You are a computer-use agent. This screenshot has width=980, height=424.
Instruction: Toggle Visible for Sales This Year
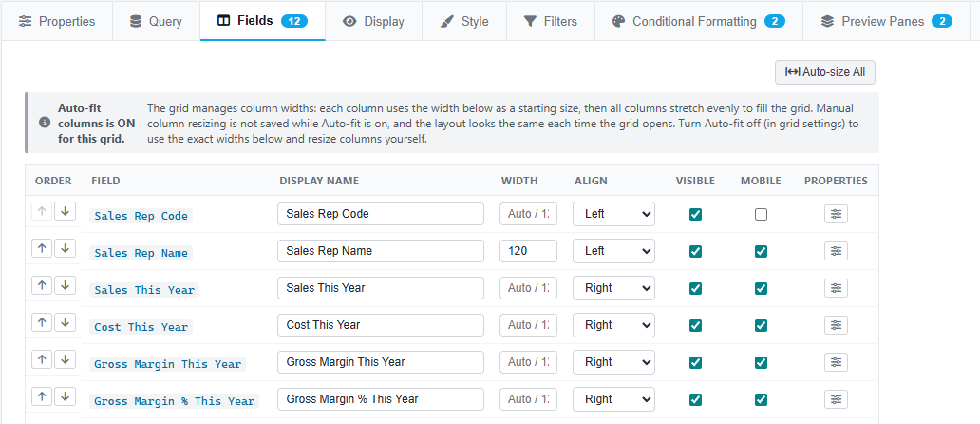pyautogui.click(x=695, y=288)
